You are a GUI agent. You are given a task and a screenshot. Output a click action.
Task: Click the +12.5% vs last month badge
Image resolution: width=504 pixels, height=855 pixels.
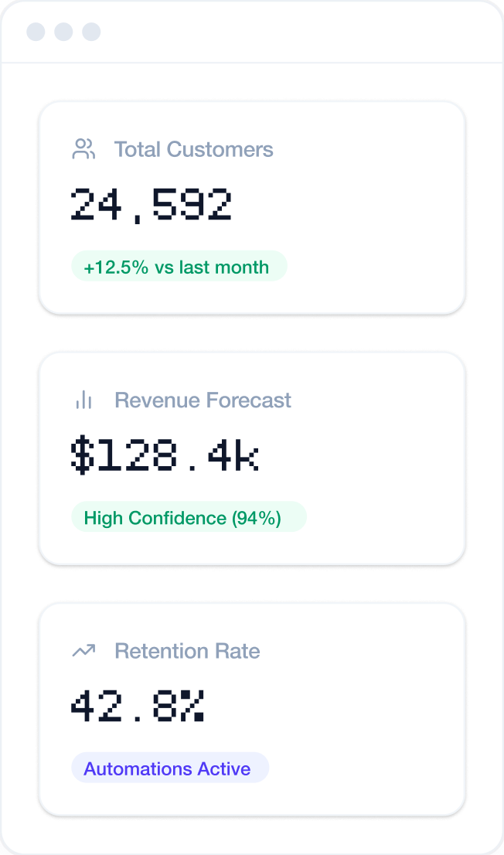point(179,267)
